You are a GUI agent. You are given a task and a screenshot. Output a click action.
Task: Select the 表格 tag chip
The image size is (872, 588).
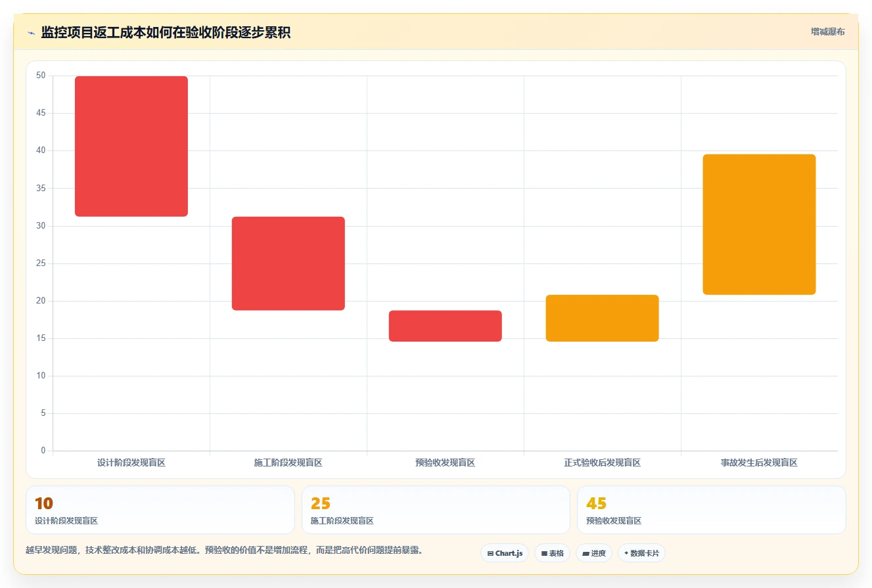552,553
